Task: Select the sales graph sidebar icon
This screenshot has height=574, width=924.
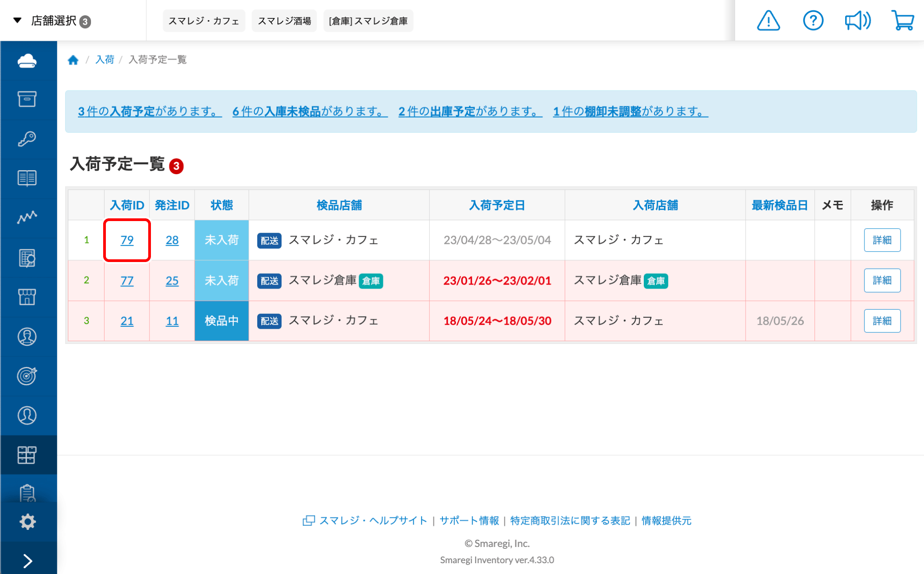Action: pyautogui.click(x=27, y=217)
